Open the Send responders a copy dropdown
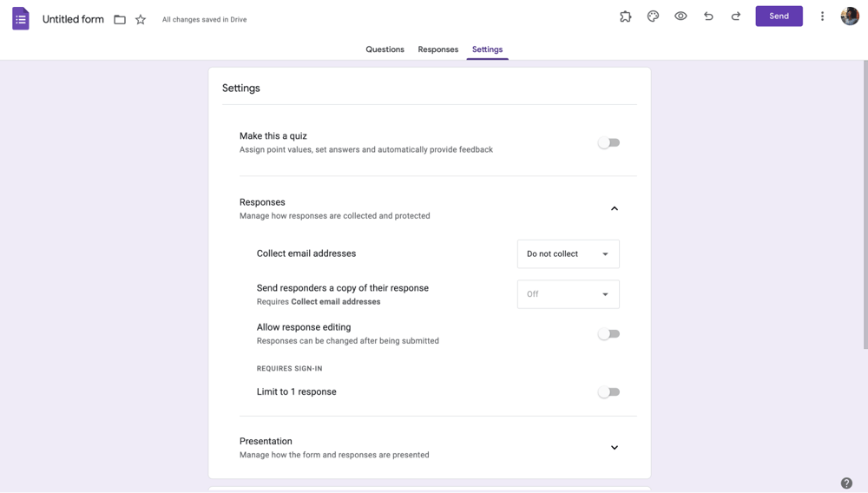Image resolution: width=868 pixels, height=493 pixels. 568,294
